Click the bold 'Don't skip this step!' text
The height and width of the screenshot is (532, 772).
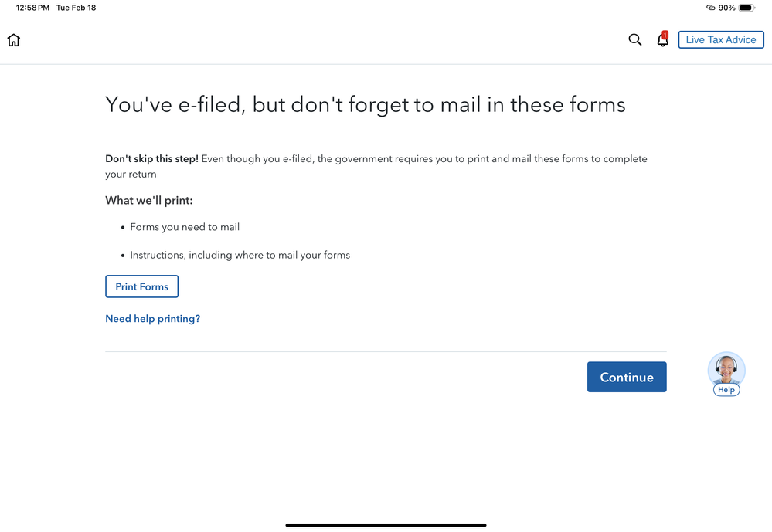point(151,159)
